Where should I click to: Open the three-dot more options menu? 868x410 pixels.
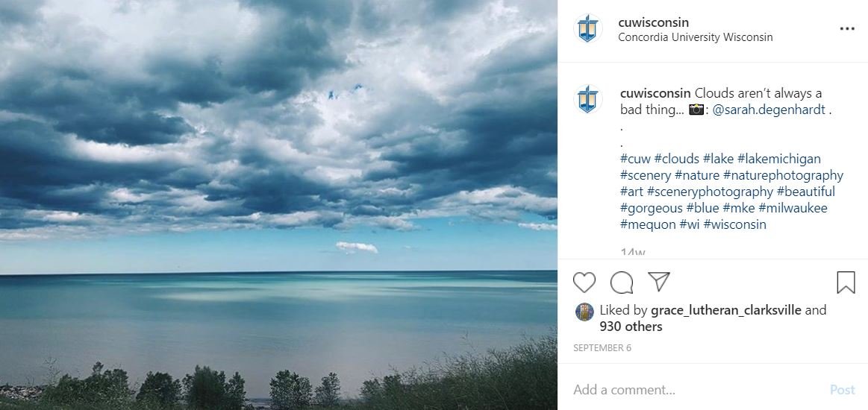(x=847, y=29)
